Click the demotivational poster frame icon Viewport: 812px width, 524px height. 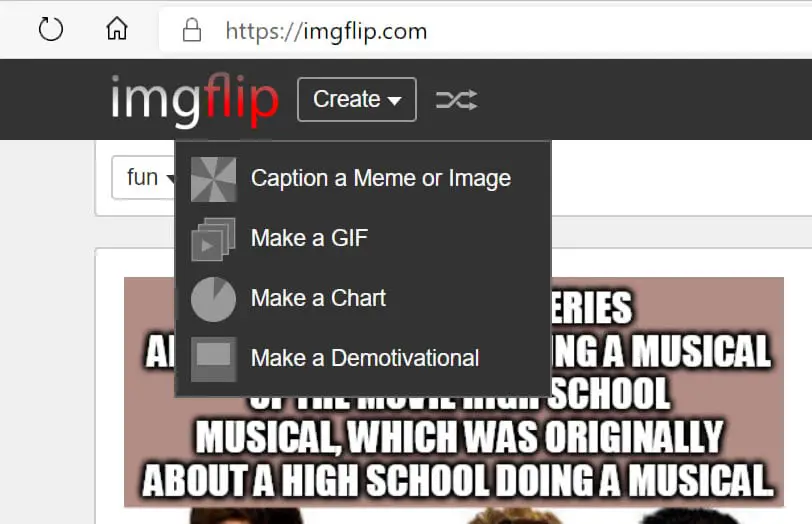tap(213, 359)
